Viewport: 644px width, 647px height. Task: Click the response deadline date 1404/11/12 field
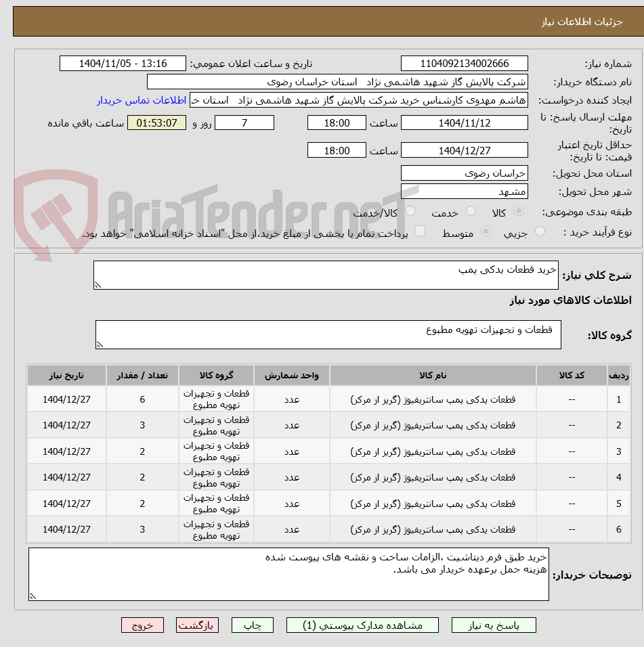465,123
